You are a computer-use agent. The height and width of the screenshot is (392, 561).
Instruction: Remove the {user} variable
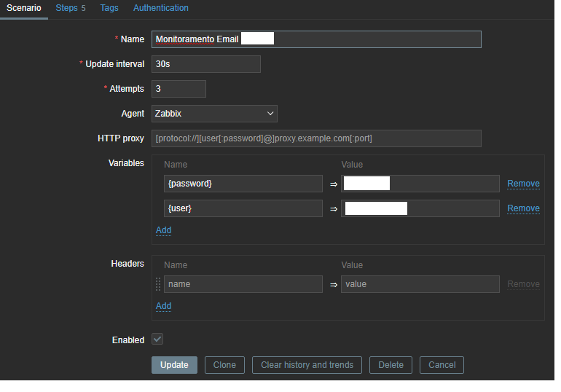tap(523, 208)
